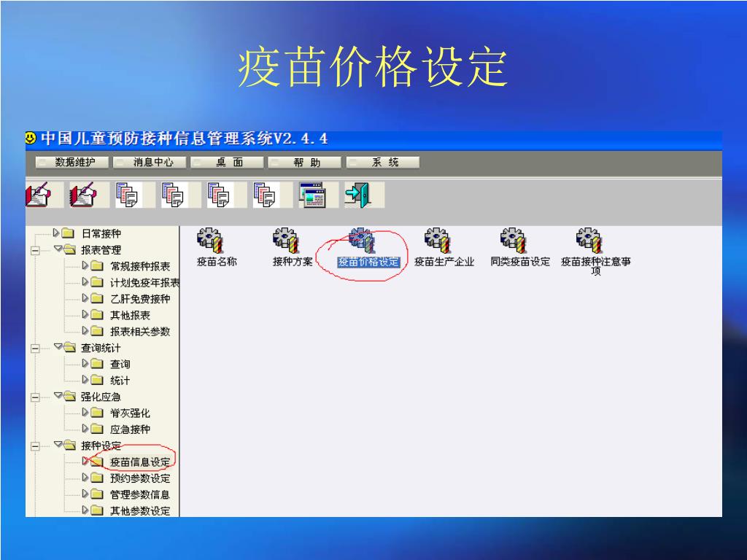The width and height of the screenshot is (747, 560).
Task: Open the 系统 menu
Action: (383, 163)
